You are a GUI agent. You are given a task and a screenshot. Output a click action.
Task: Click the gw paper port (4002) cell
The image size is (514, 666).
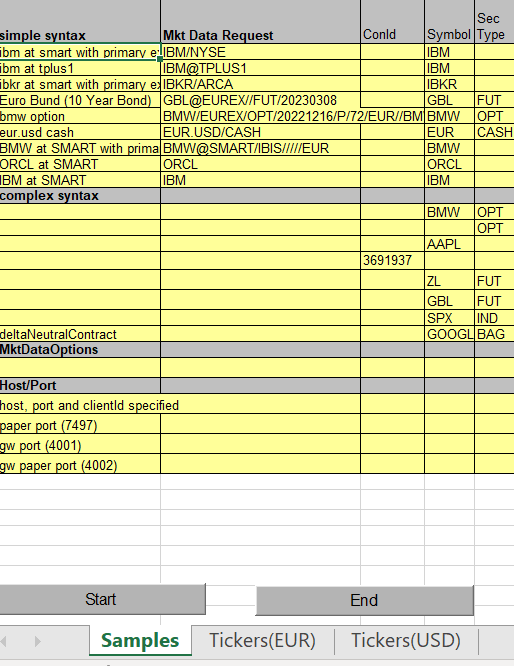pos(80,465)
